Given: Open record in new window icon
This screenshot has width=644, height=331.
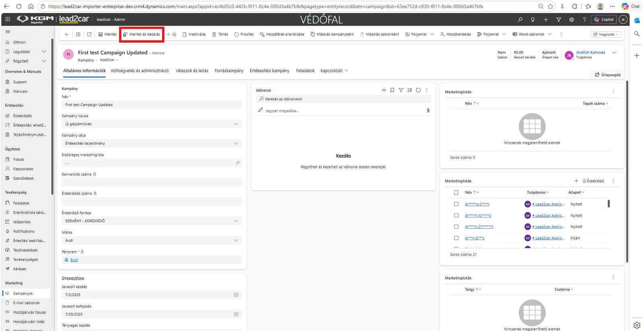Looking at the screenshot, I should coord(89,34).
